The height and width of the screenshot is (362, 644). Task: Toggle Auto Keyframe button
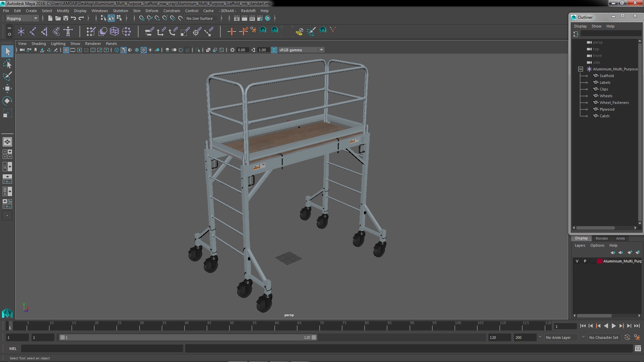click(x=627, y=338)
